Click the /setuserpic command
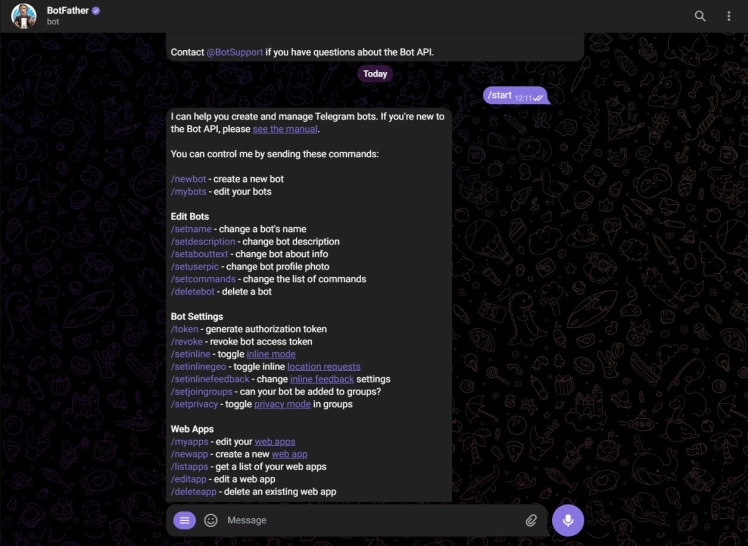The width and height of the screenshot is (748, 546). tap(195, 267)
